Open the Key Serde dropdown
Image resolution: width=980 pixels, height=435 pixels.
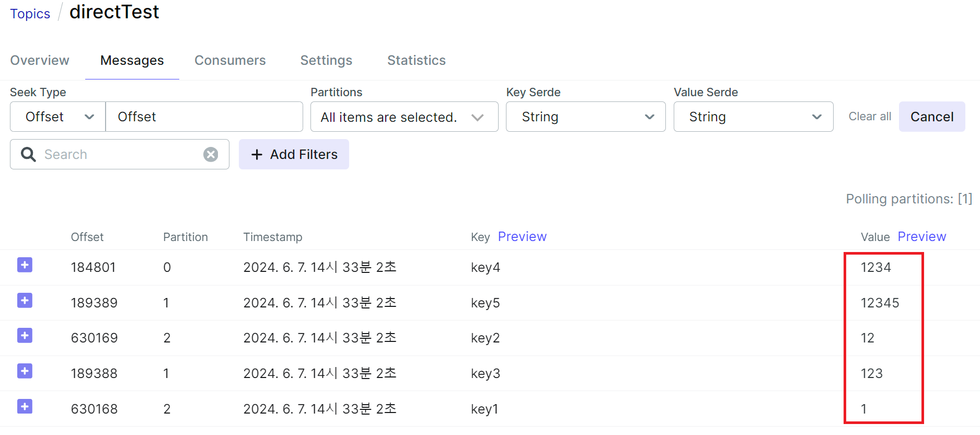click(585, 117)
